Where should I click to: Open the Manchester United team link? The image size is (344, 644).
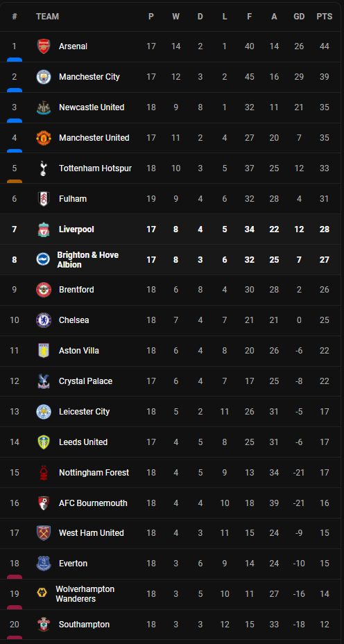[x=94, y=137]
